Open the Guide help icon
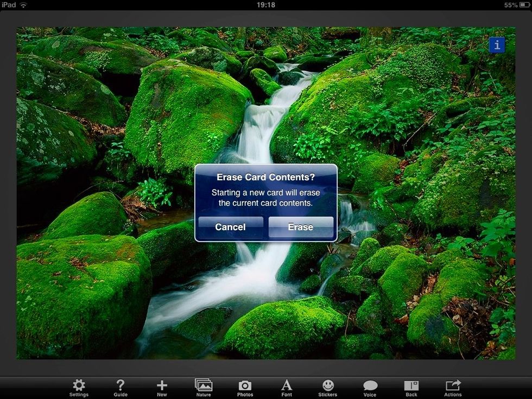The image size is (532, 399). point(121,388)
